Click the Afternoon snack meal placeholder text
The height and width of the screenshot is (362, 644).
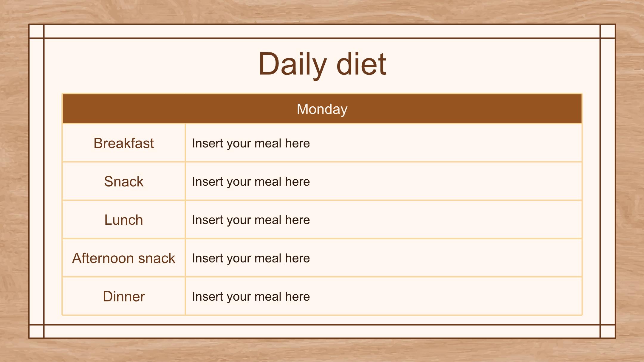251,258
